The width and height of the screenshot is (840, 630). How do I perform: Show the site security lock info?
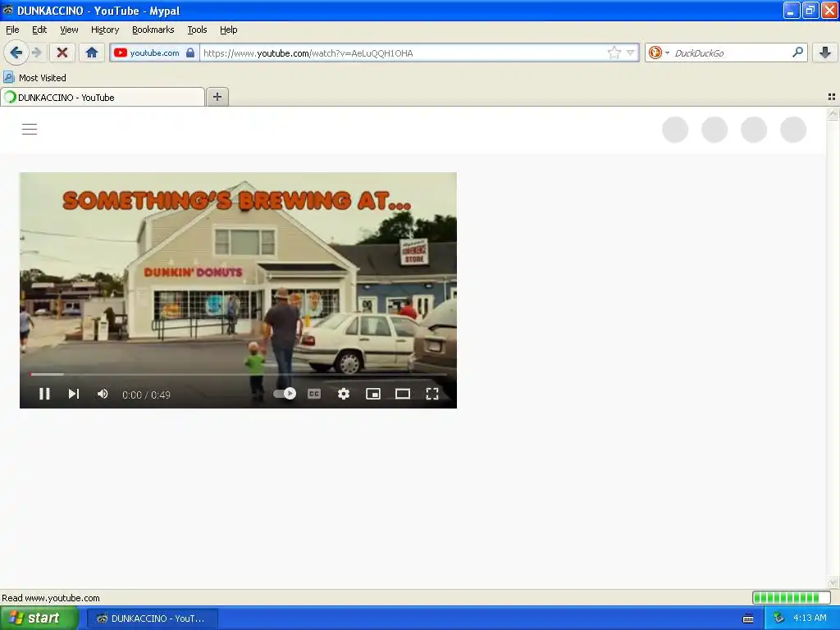[x=190, y=52]
